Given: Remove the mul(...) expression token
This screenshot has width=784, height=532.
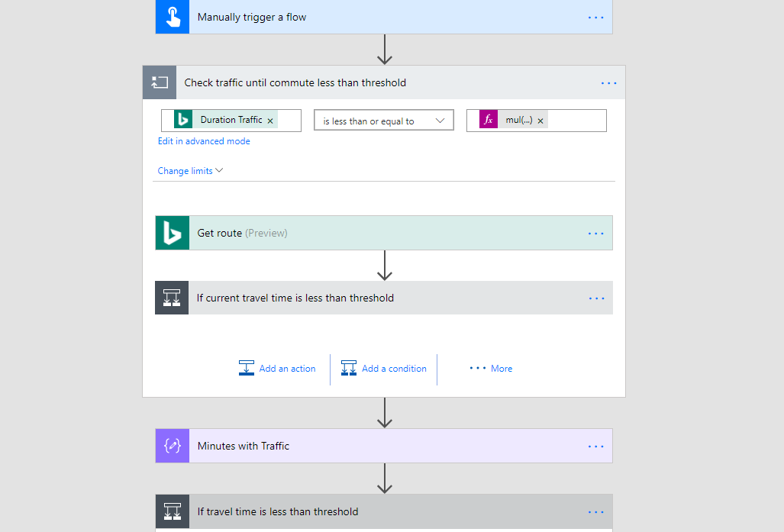Looking at the screenshot, I should click(540, 121).
